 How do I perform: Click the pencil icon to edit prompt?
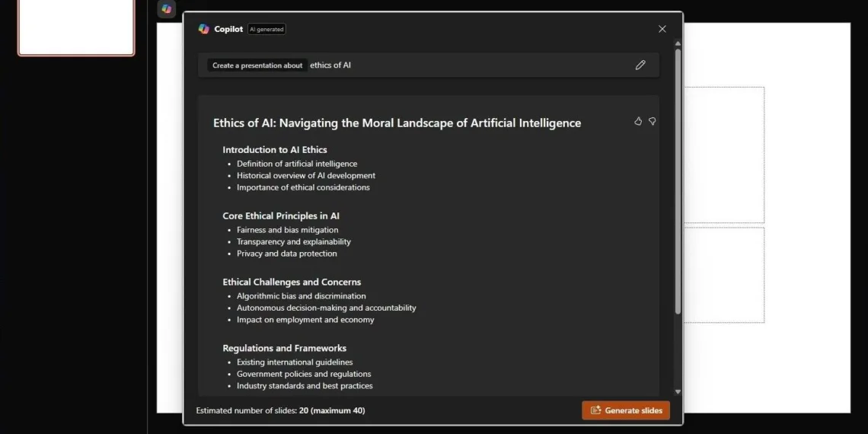click(640, 65)
